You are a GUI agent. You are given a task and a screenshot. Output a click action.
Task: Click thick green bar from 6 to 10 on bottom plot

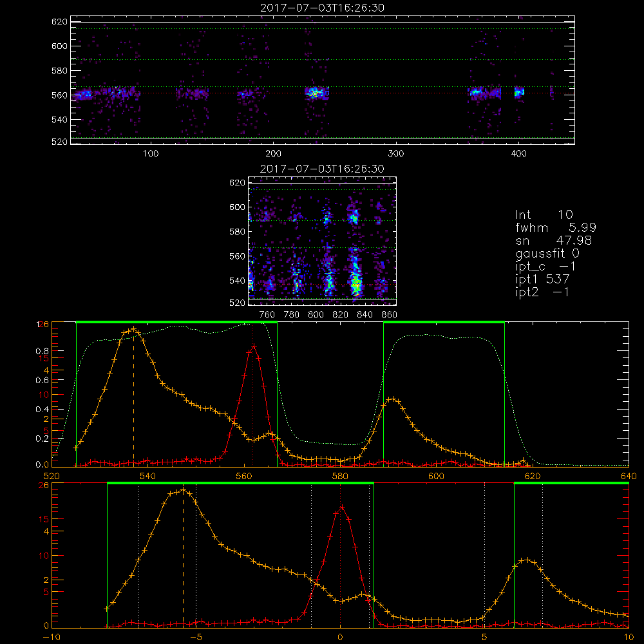571,483
